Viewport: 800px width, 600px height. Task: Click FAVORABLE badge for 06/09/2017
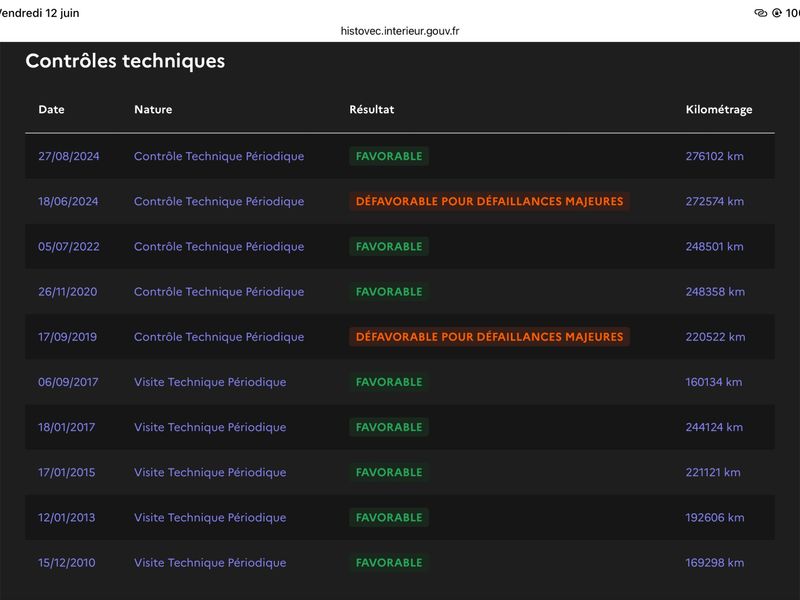pyautogui.click(x=389, y=382)
